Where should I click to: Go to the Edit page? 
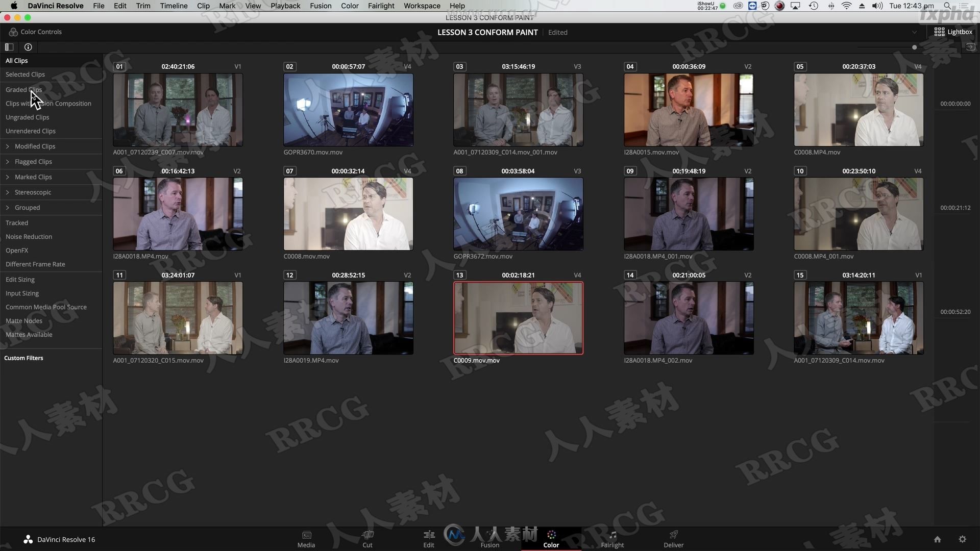pyautogui.click(x=429, y=539)
